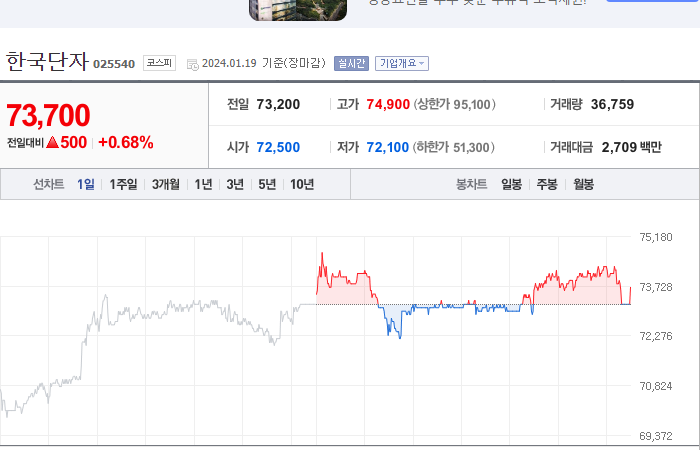Screen dimensions: 700x450
Task: Click the 한국단자 stock name heading
Action: tap(47, 61)
